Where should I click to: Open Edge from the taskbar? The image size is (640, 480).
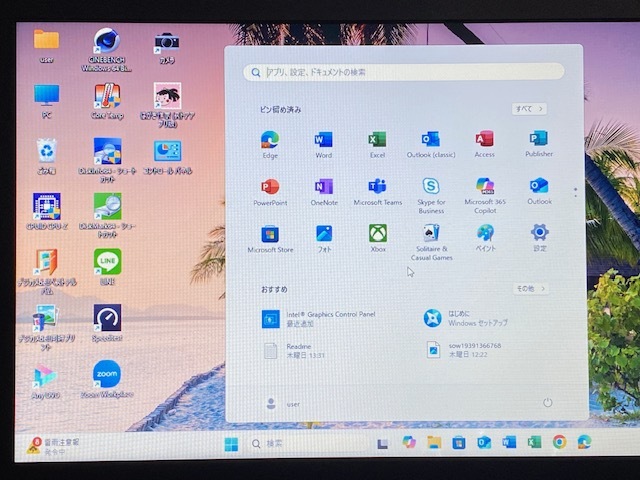pyautogui.click(x=584, y=442)
